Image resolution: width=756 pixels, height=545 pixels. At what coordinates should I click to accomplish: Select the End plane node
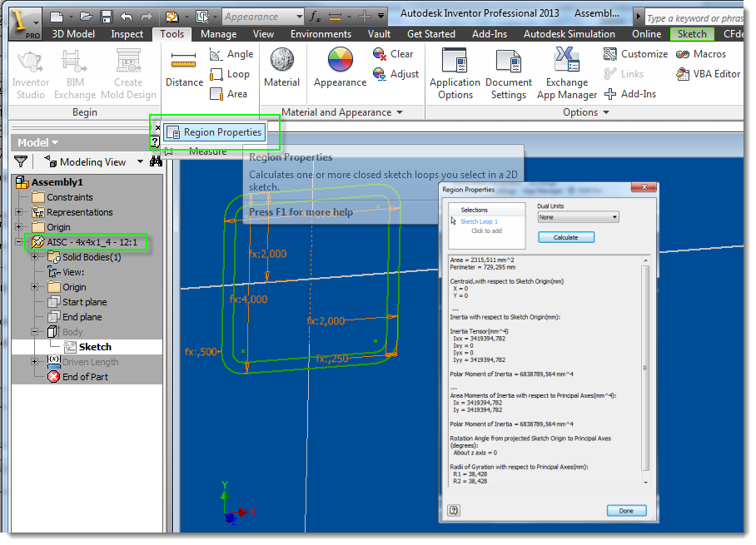pos(75,317)
